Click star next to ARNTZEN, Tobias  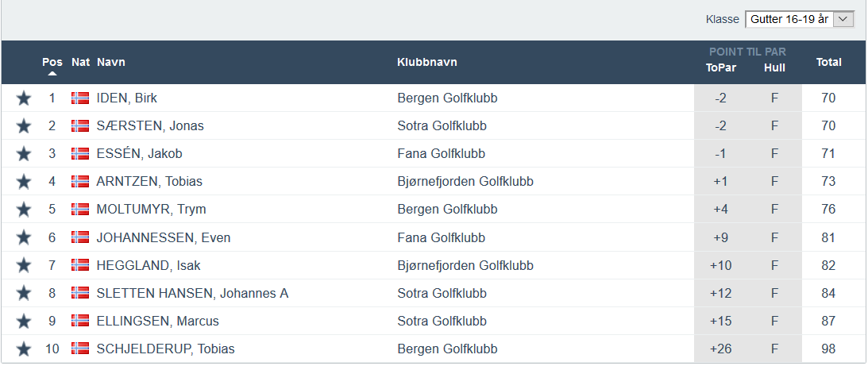pyautogui.click(x=24, y=182)
